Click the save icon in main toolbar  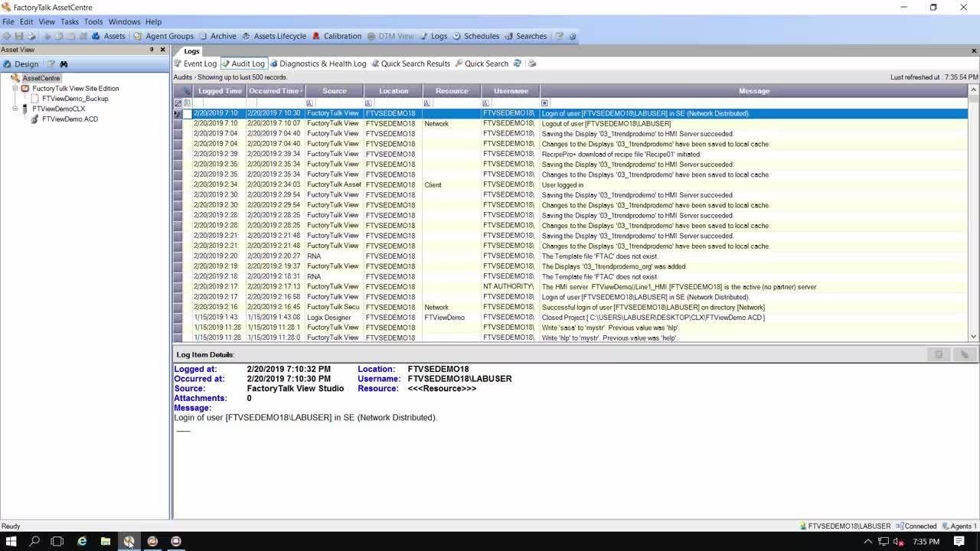pyautogui.click(x=19, y=36)
